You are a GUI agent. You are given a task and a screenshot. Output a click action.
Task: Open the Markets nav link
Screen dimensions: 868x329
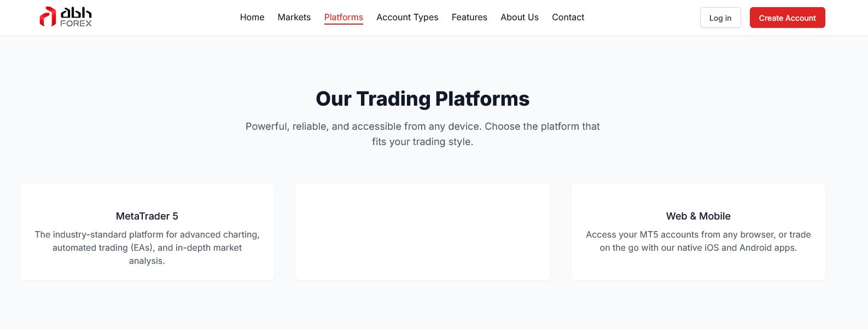pos(294,18)
